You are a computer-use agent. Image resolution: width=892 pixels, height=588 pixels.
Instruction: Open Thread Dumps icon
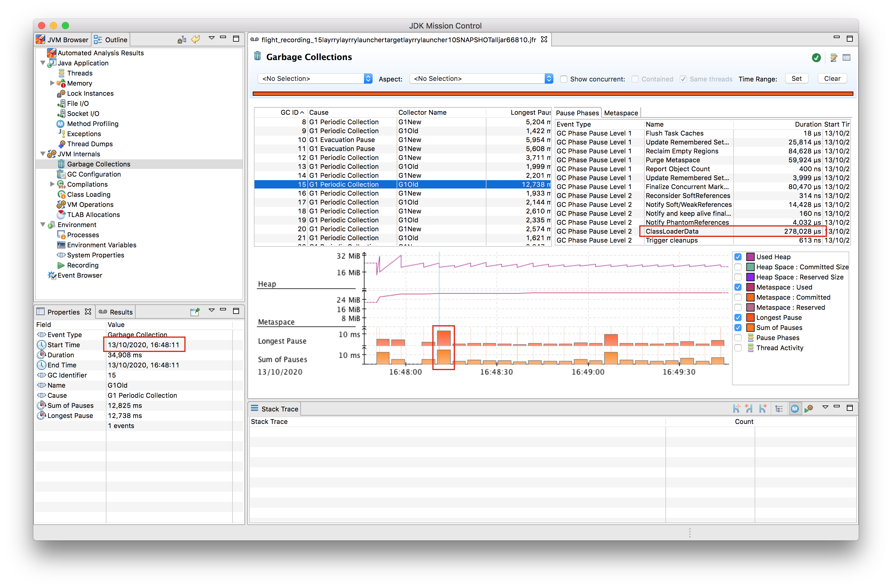pos(62,144)
